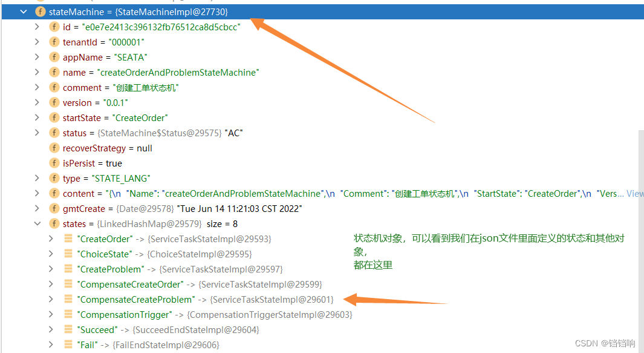Click the entry icon beside "CreateOrder"

point(68,238)
